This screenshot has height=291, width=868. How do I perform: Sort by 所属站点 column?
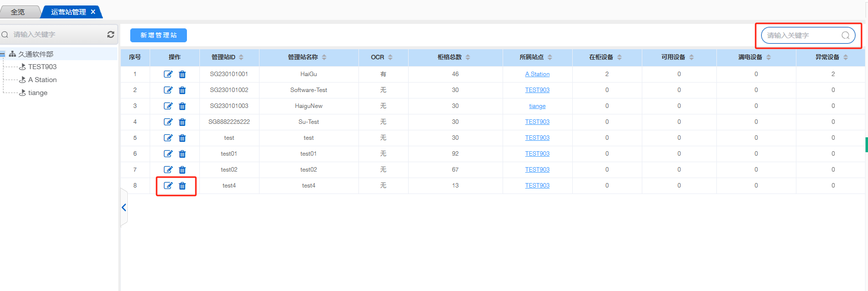coord(550,57)
